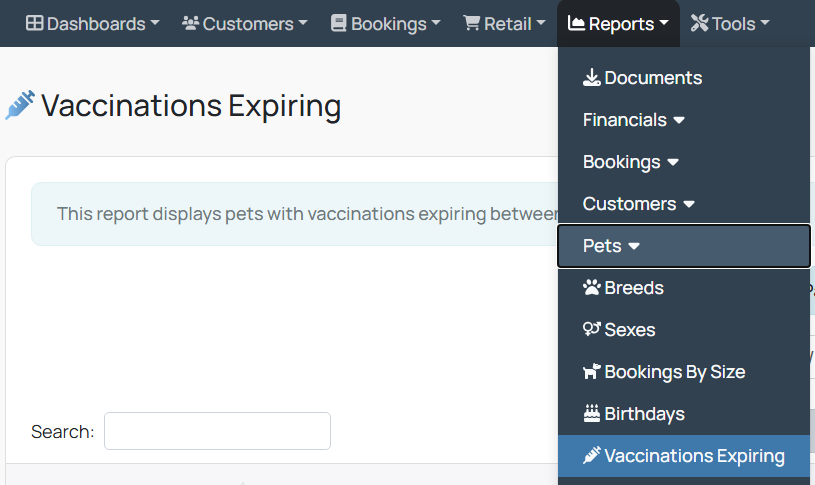The height and width of the screenshot is (485, 815).
Task: Open the Dashboards dropdown menu
Action: coord(93,23)
